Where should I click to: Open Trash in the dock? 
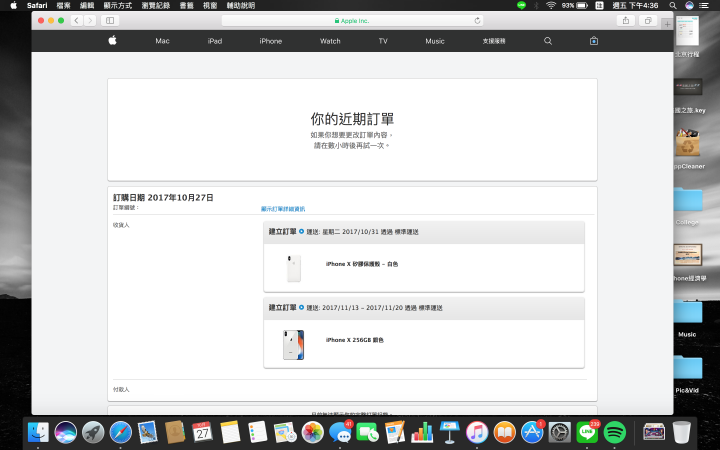coord(681,432)
